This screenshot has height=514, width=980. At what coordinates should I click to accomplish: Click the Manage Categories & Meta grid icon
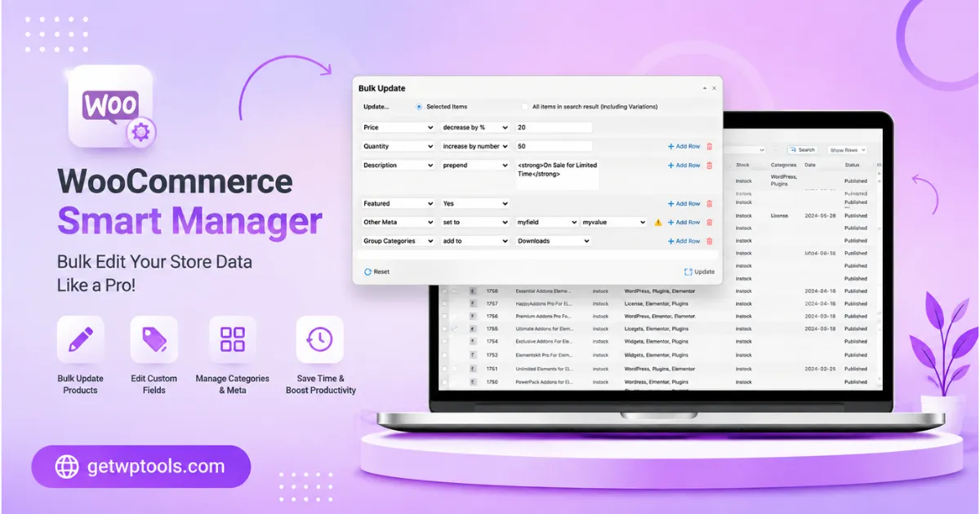coord(233,339)
